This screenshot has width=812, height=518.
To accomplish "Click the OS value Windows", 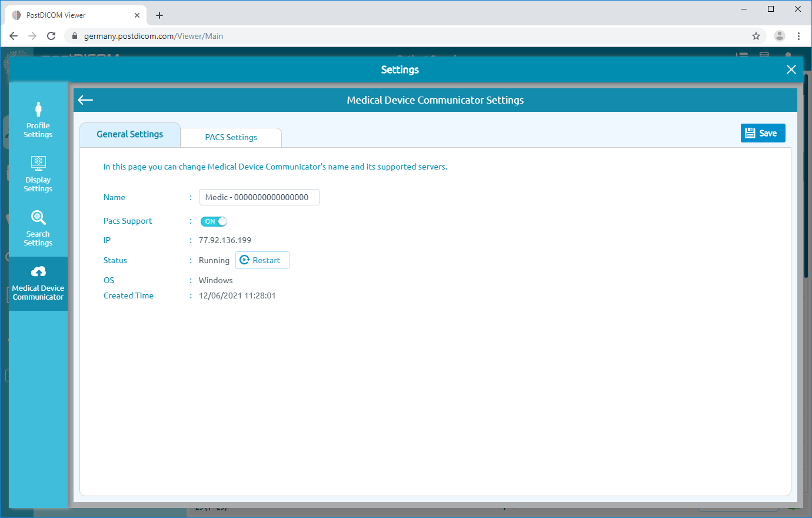I will pos(216,280).
